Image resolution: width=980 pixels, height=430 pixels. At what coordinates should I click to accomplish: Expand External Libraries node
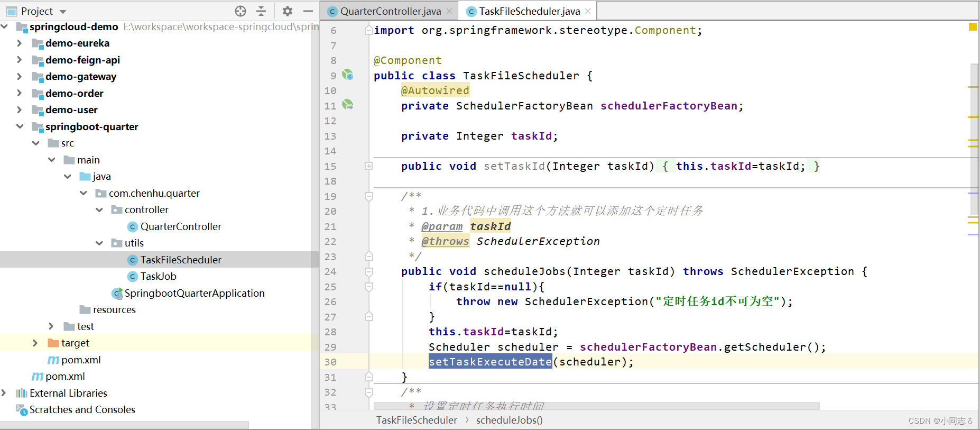coord(4,393)
